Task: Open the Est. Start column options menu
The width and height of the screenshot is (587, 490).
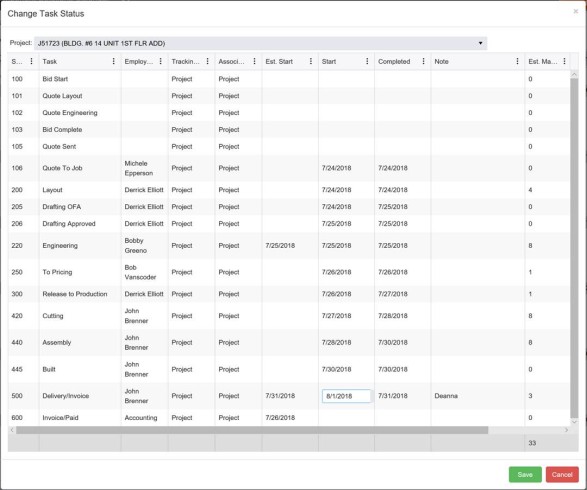Action: [x=311, y=61]
